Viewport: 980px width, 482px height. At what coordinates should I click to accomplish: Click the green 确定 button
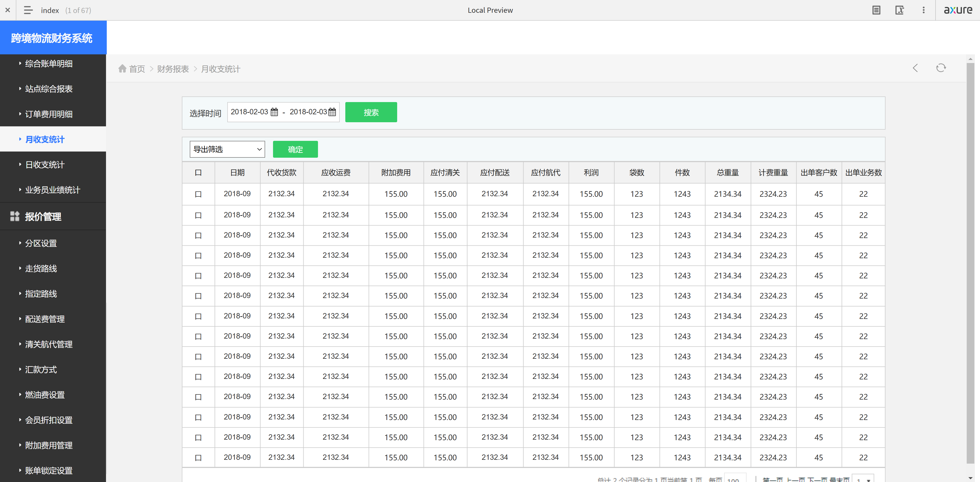[295, 149]
